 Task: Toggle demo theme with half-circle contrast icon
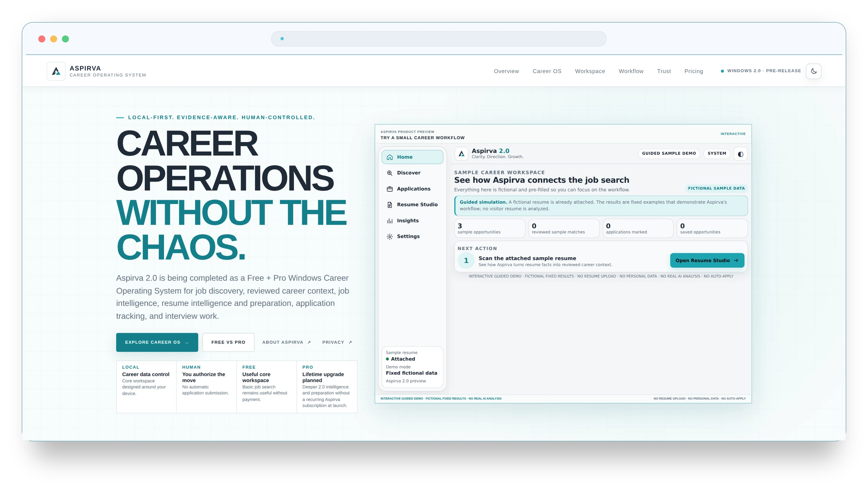[740, 154]
